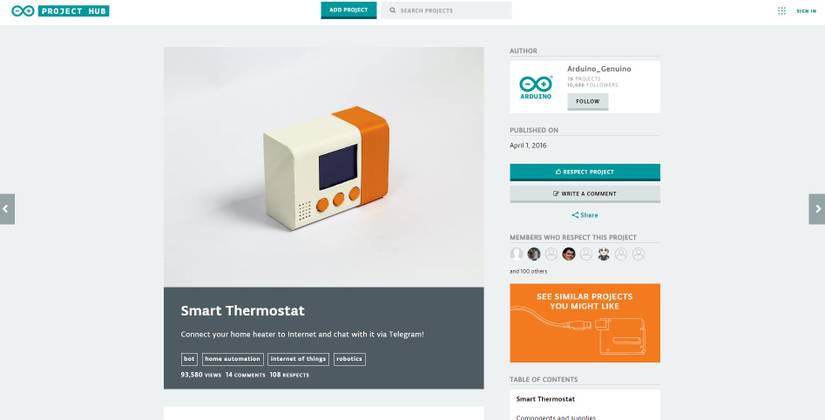Click the Arduino infinity logo in header
This screenshot has width=825, height=420.
point(23,11)
